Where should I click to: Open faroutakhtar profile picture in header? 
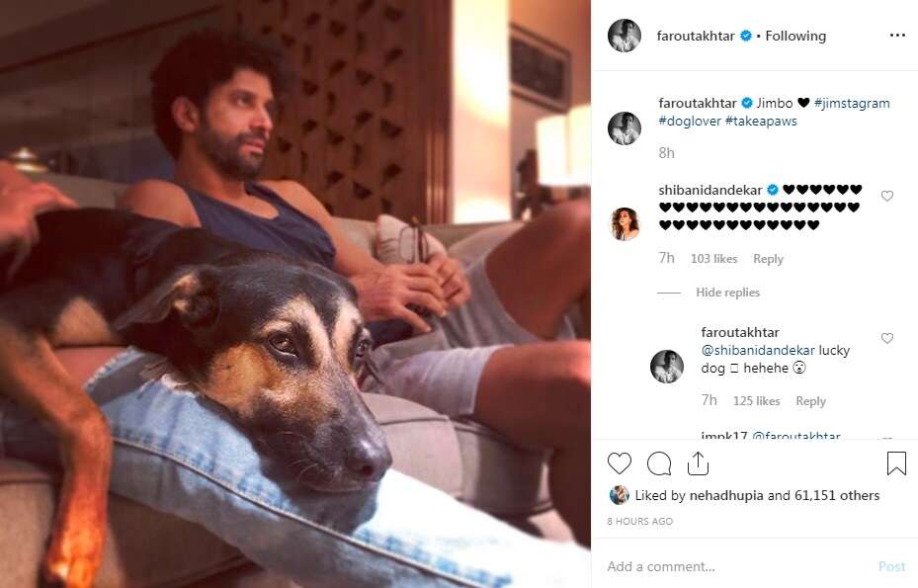[x=625, y=36]
